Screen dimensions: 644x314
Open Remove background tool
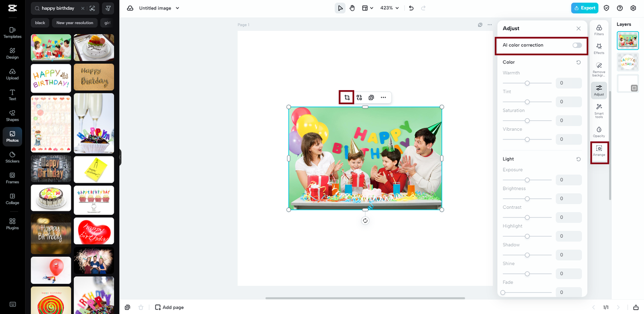599,69
